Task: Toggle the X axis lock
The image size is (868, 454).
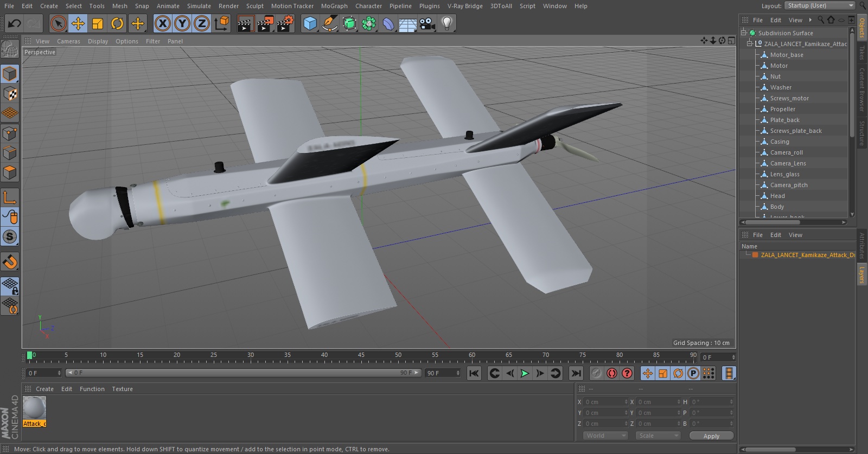Action: [162, 23]
